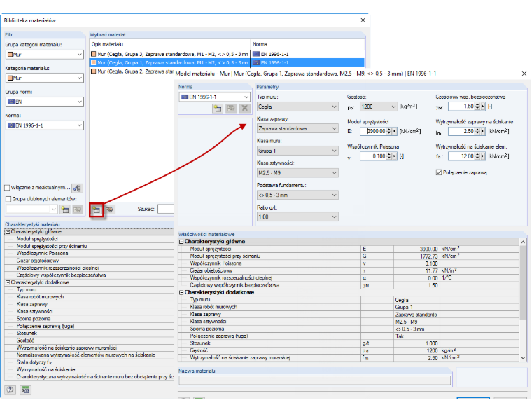
Task: Click the units and decimals icon at library bottom
Action: point(25,390)
